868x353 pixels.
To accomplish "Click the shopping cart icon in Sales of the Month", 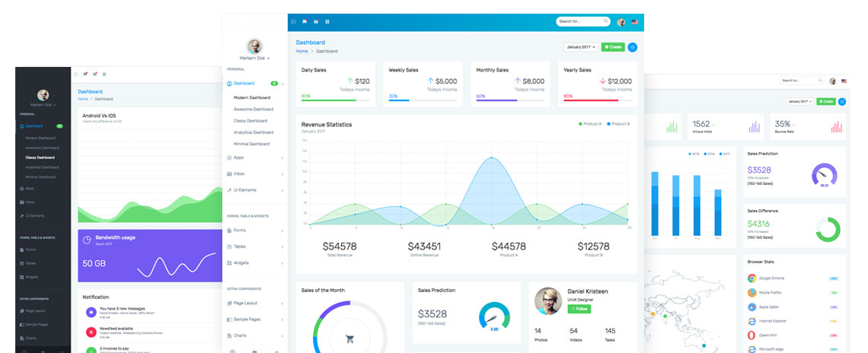I will [x=349, y=339].
